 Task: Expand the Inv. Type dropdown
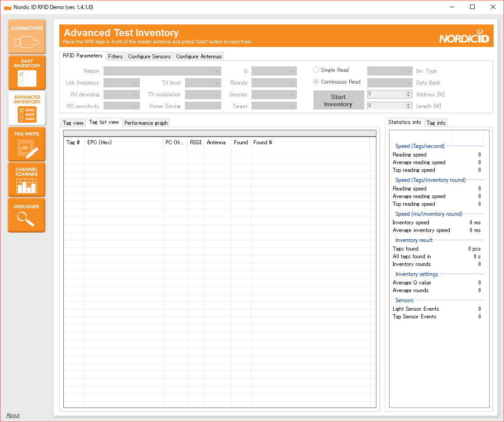[x=390, y=71]
